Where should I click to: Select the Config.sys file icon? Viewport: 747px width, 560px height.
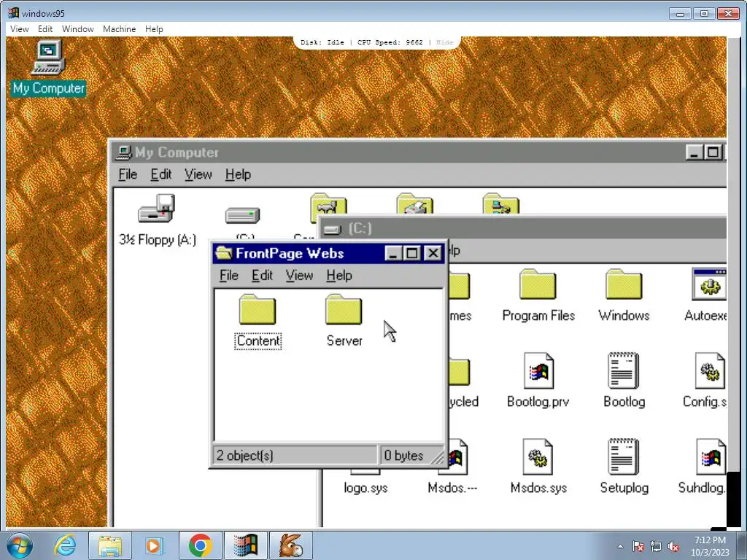point(710,370)
